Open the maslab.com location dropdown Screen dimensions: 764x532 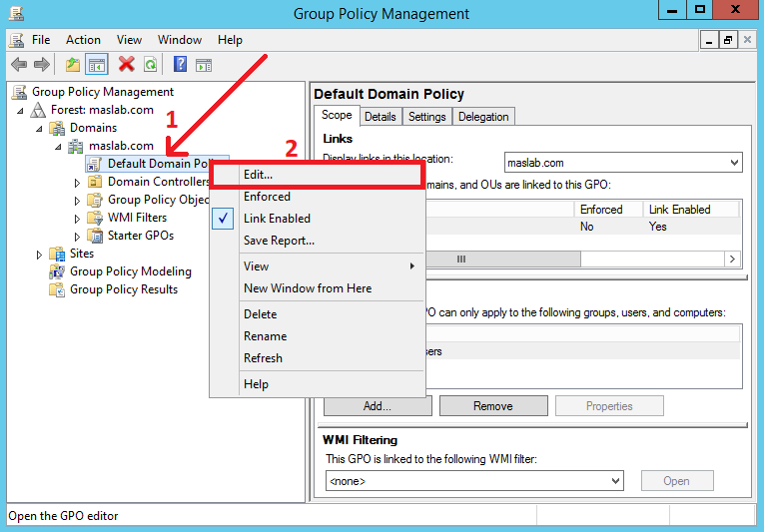coord(734,163)
